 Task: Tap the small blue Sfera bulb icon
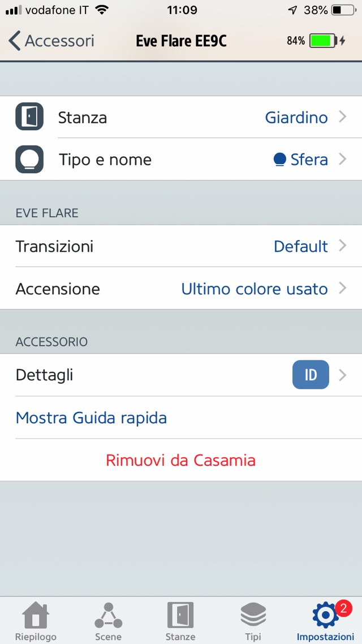279,160
